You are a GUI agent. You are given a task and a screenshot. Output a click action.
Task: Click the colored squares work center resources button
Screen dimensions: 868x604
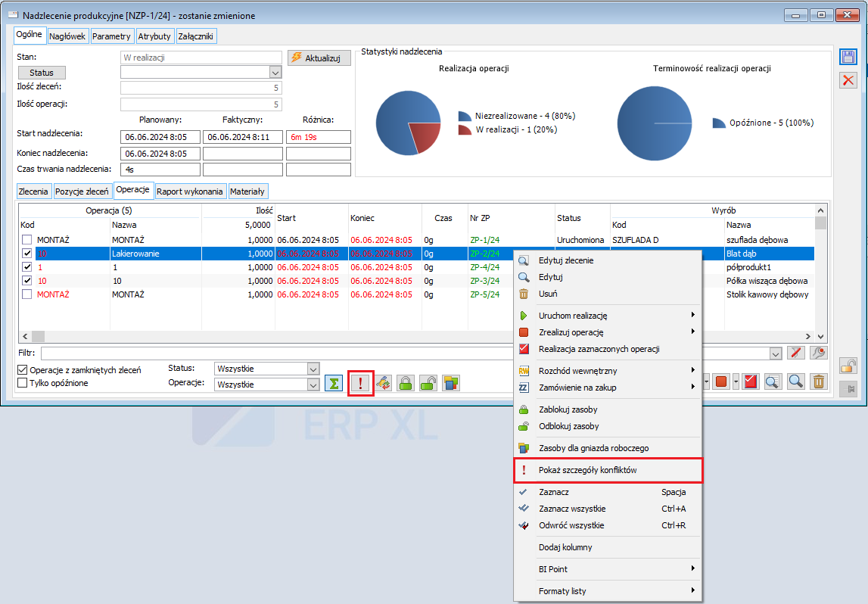451,383
